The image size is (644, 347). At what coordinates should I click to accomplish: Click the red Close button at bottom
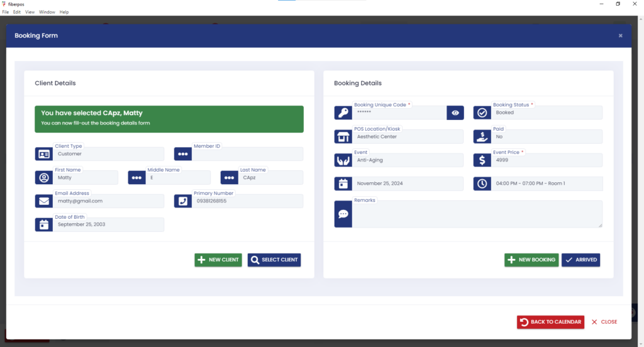click(x=604, y=322)
